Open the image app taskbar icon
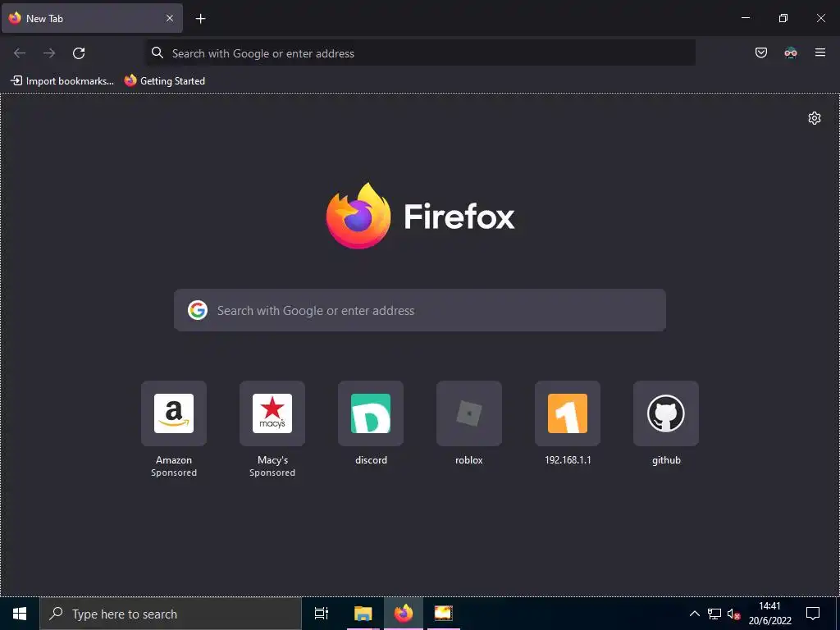Screen dimensions: 840x630 pyautogui.click(x=444, y=614)
